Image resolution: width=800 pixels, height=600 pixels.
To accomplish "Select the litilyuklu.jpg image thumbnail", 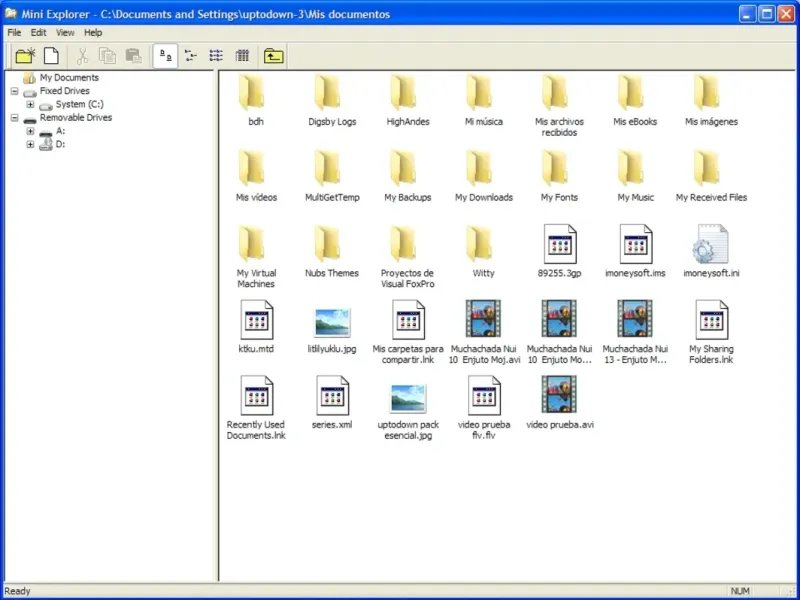I will point(332,321).
